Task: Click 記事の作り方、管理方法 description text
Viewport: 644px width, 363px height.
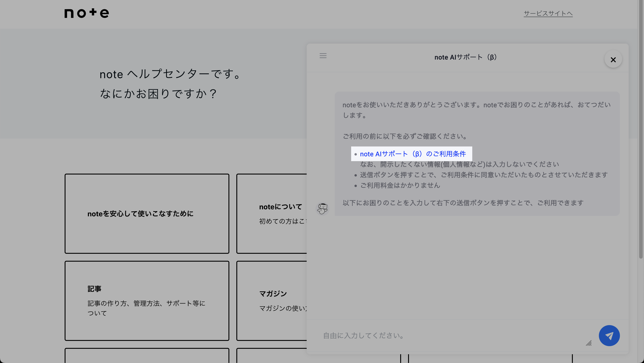Action: click(x=146, y=308)
